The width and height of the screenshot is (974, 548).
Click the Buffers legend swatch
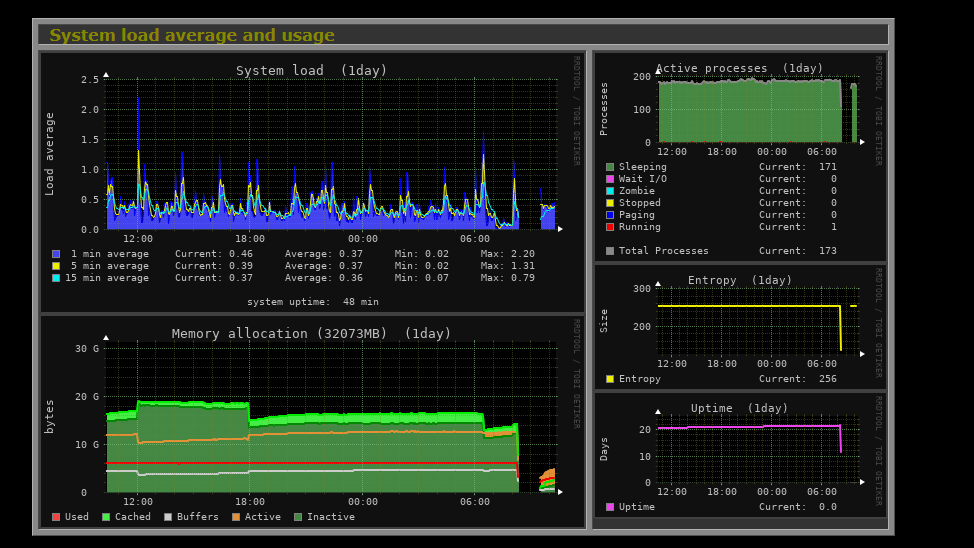click(x=168, y=517)
